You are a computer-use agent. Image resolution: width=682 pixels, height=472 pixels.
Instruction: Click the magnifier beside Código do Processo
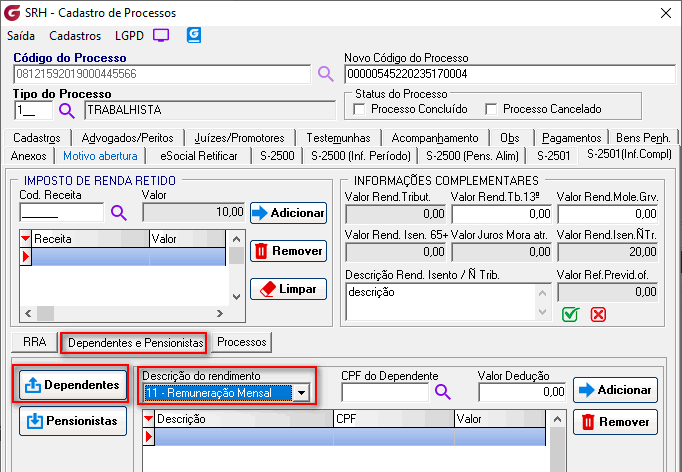[x=325, y=73]
